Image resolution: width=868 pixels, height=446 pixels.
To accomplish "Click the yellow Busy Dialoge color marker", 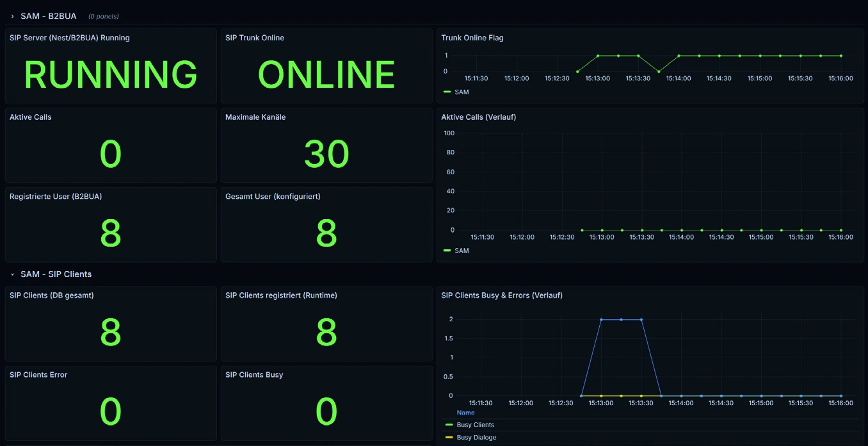I will click(448, 437).
